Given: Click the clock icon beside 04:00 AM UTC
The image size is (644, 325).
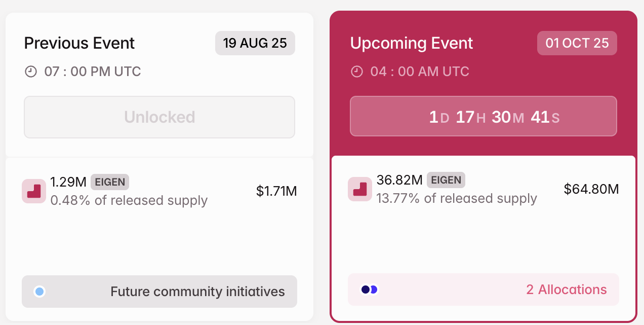Looking at the screenshot, I should click(x=357, y=71).
